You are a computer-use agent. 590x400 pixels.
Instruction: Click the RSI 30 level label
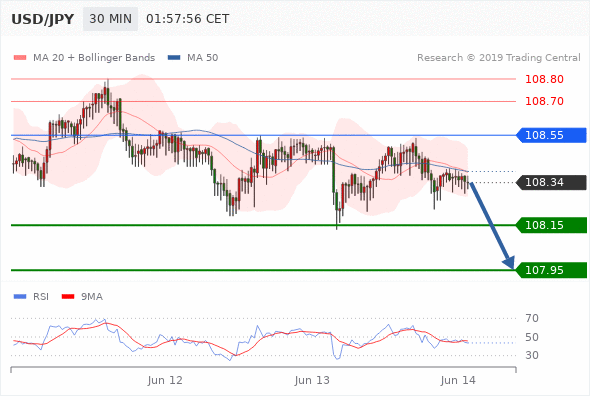(x=532, y=355)
